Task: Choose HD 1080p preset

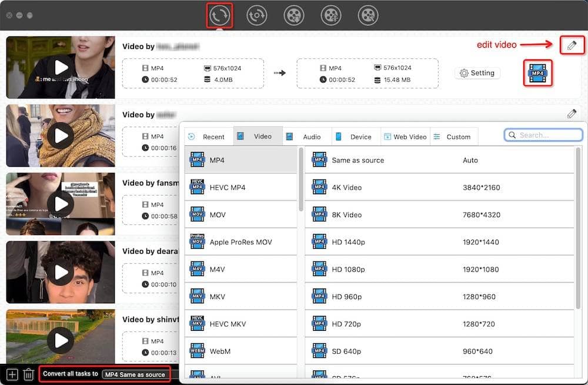Action: [x=439, y=269]
